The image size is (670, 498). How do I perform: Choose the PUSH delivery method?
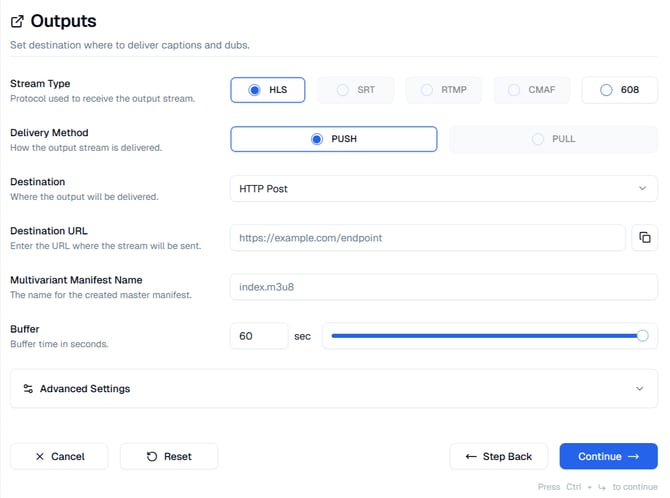point(333,139)
